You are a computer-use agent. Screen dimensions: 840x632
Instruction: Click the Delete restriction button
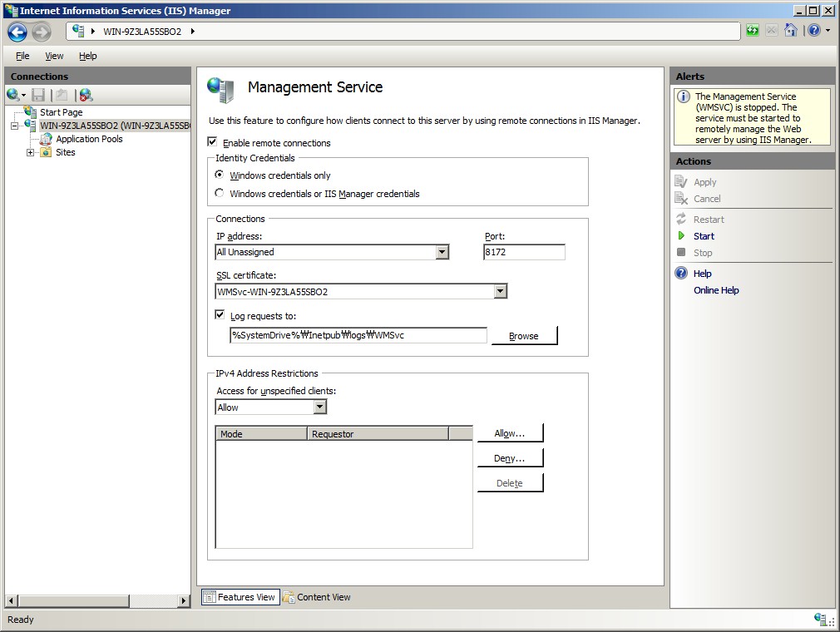(510, 482)
